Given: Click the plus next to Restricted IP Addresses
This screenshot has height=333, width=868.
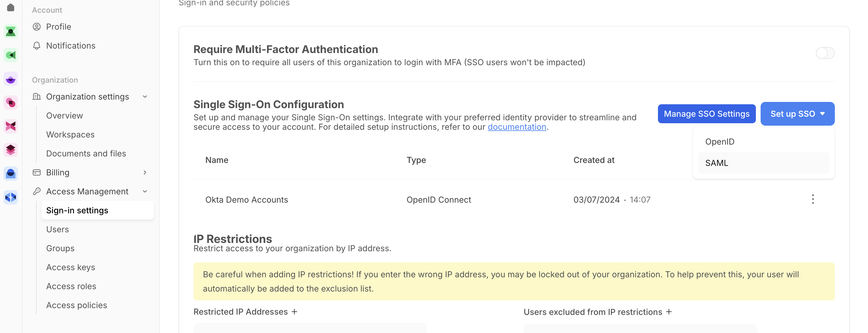Looking at the screenshot, I should 294,312.
